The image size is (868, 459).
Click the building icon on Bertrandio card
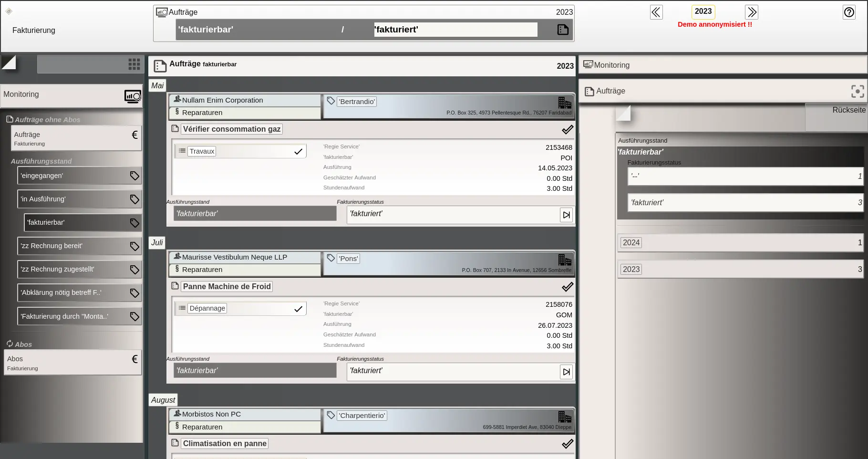point(565,102)
